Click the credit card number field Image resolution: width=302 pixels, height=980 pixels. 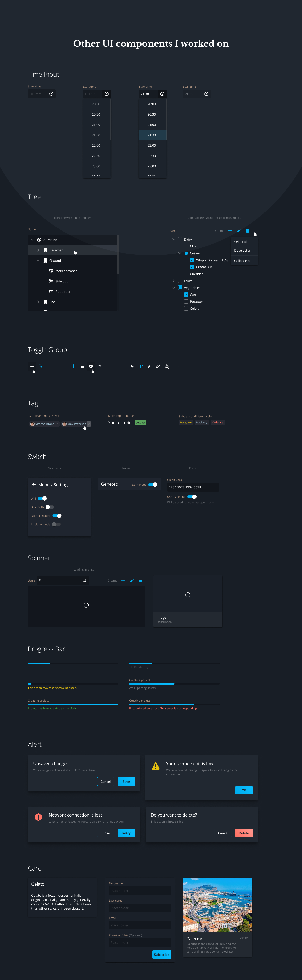point(193,487)
